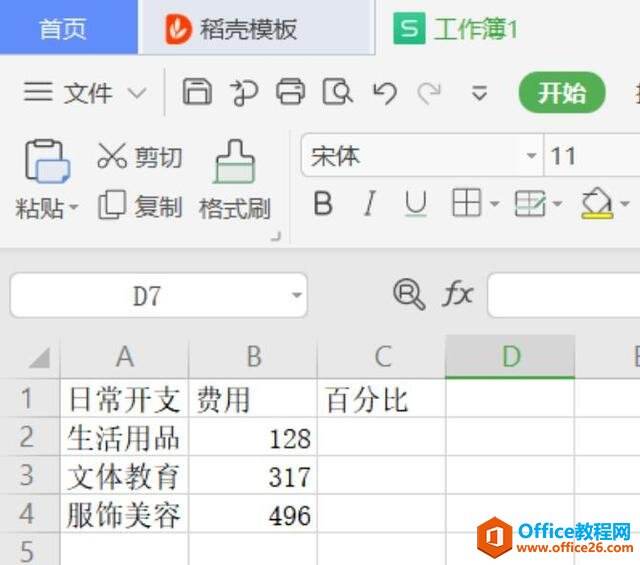Click the font size field showing 11

click(x=592, y=156)
